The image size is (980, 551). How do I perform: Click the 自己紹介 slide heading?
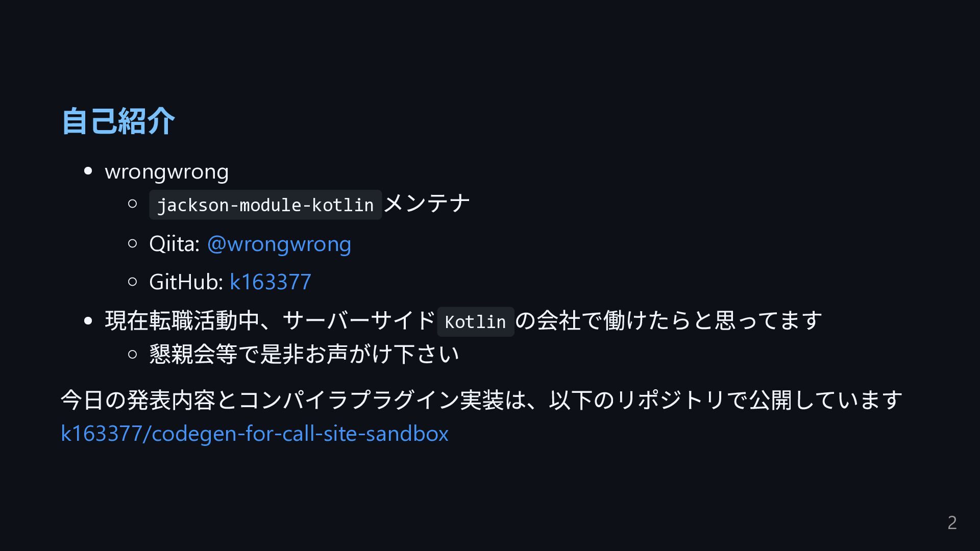(118, 121)
